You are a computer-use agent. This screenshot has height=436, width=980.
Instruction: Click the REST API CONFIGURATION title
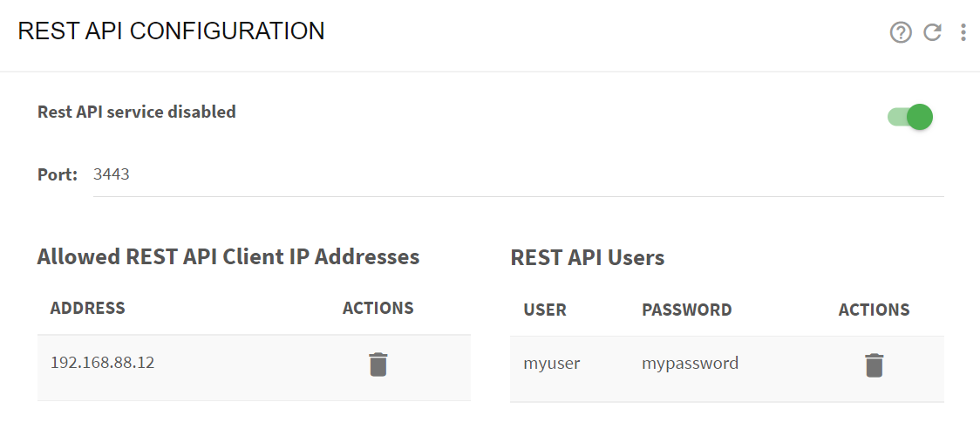[171, 31]
